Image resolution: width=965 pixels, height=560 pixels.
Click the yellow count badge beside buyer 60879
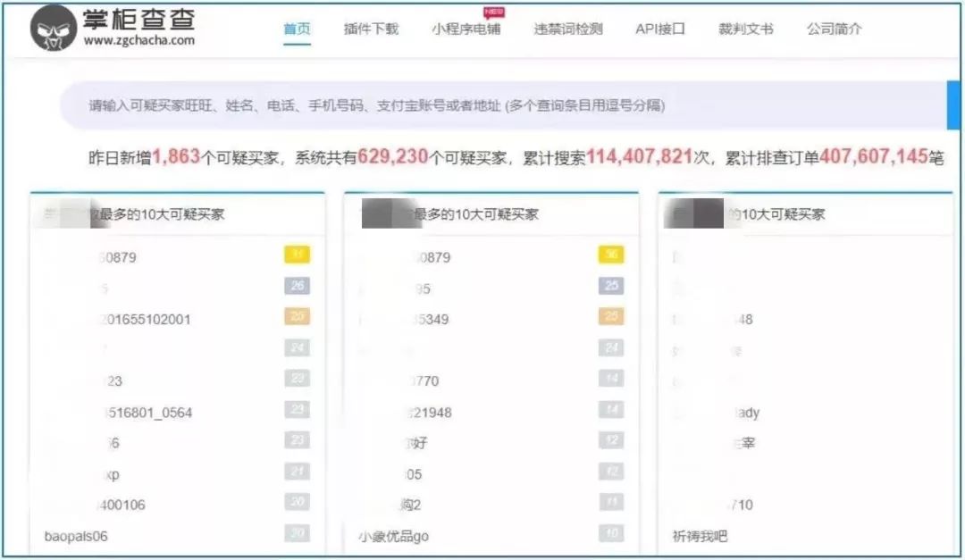click(298, 255)
